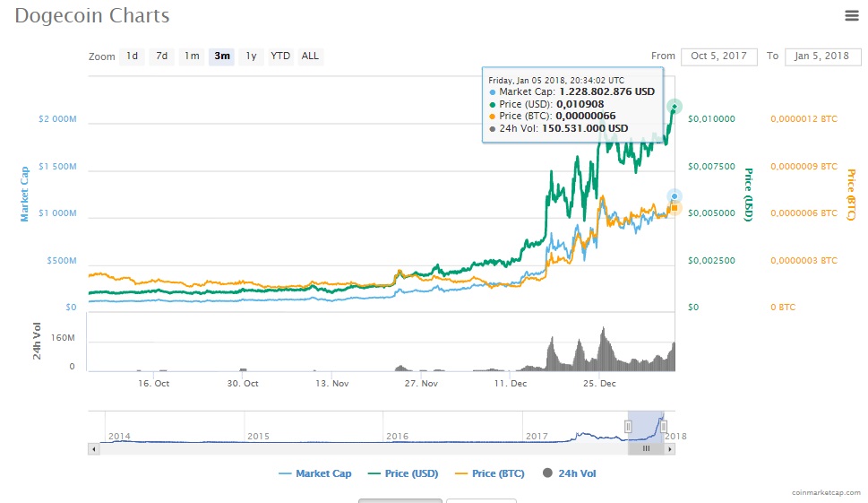The height and width of the screenshot is (503, 868).
Task: Click the orange Price (BTC) data point marker
Action: pos(675,208)
